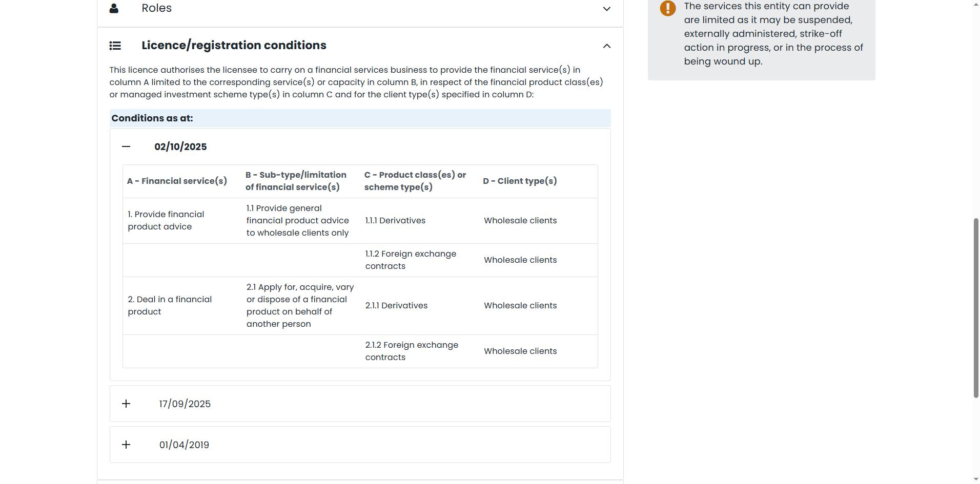
Task: Expand 01/04/2019 conditions with plus icon
Action: [x=126, y=445]
